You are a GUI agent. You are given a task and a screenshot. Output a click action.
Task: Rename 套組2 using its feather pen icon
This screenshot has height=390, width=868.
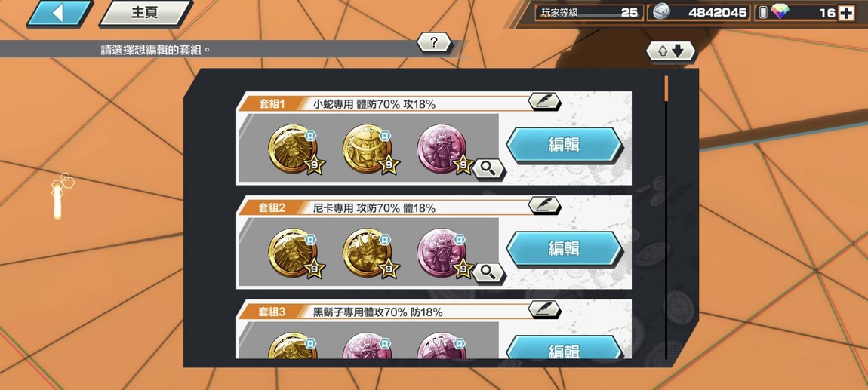544,206
